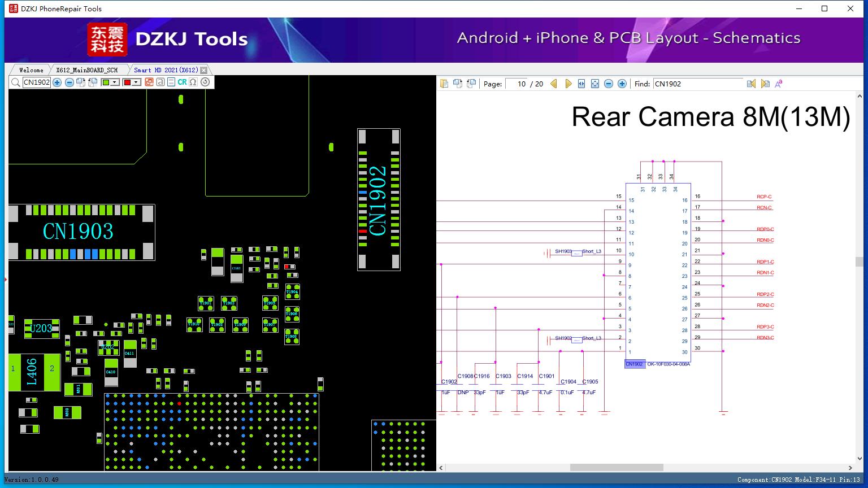Fit schematic page to width

tap(581, 84)
